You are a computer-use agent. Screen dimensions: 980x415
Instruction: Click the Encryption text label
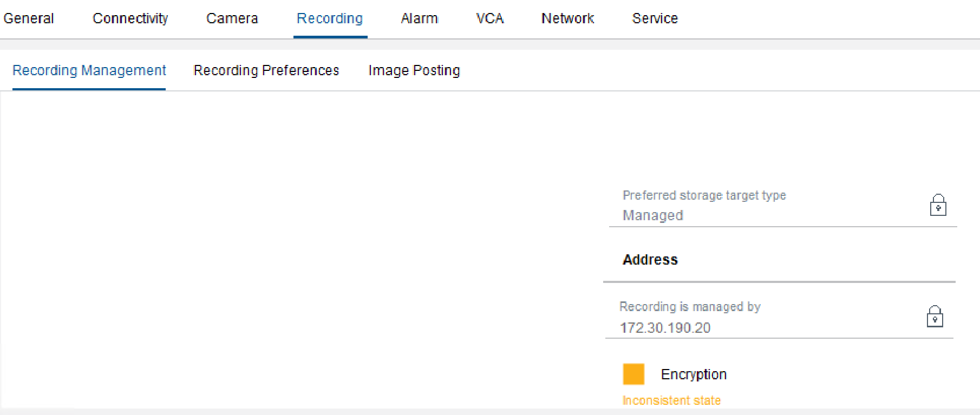(x=694, y=374)
